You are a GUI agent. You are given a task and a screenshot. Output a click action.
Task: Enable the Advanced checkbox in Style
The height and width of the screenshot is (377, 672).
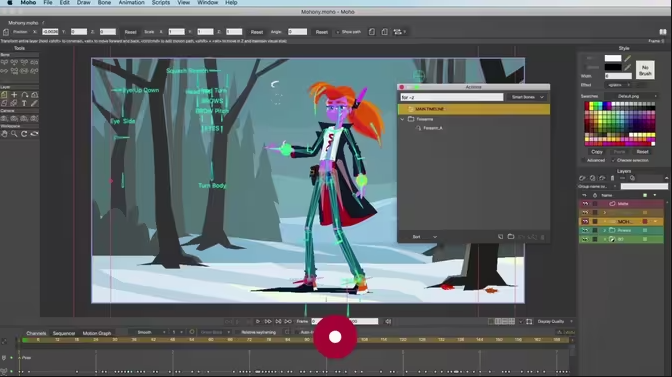583,160
